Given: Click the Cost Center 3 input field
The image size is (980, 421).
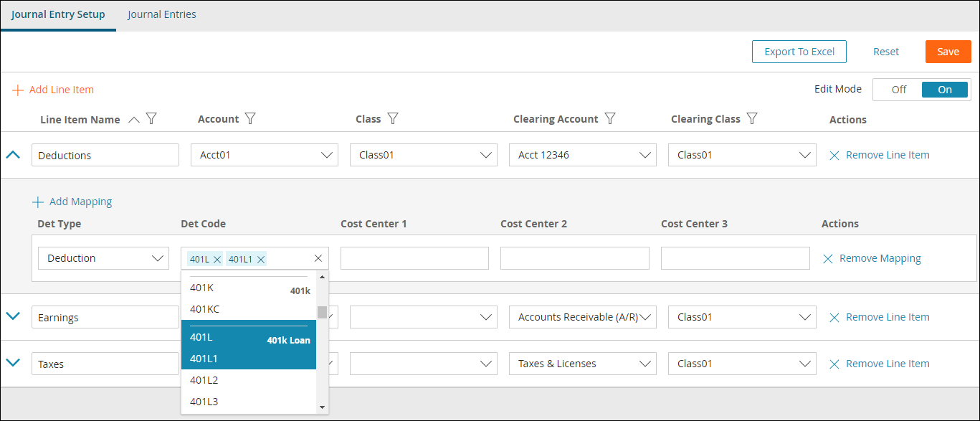Looking at the screenshot, I should [x=736, y=258].
